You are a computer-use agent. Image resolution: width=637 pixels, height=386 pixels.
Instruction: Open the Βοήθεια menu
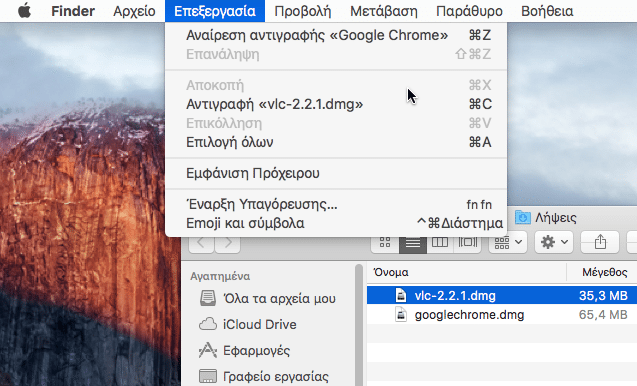coord(547,11)
